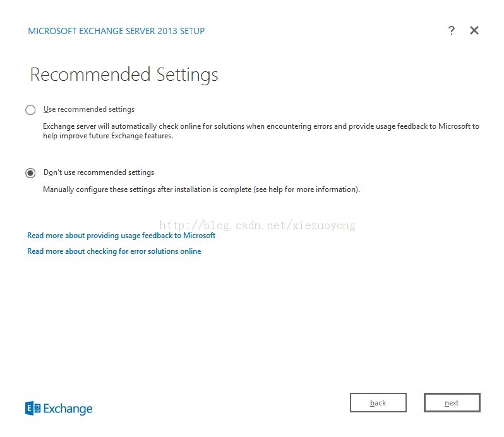Click the help question mark icon
This screenshot has height=437, width=504.
[451, 30]
